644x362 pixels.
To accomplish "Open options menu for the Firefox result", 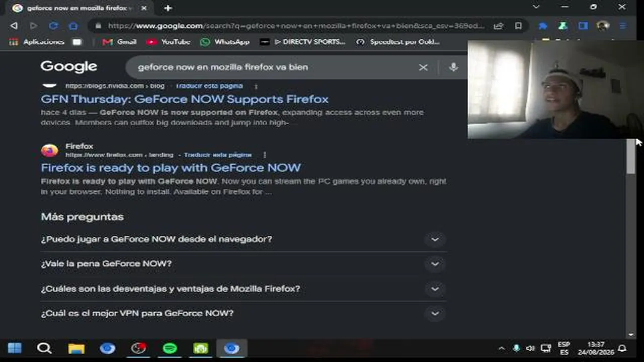I will coord(265,155).
